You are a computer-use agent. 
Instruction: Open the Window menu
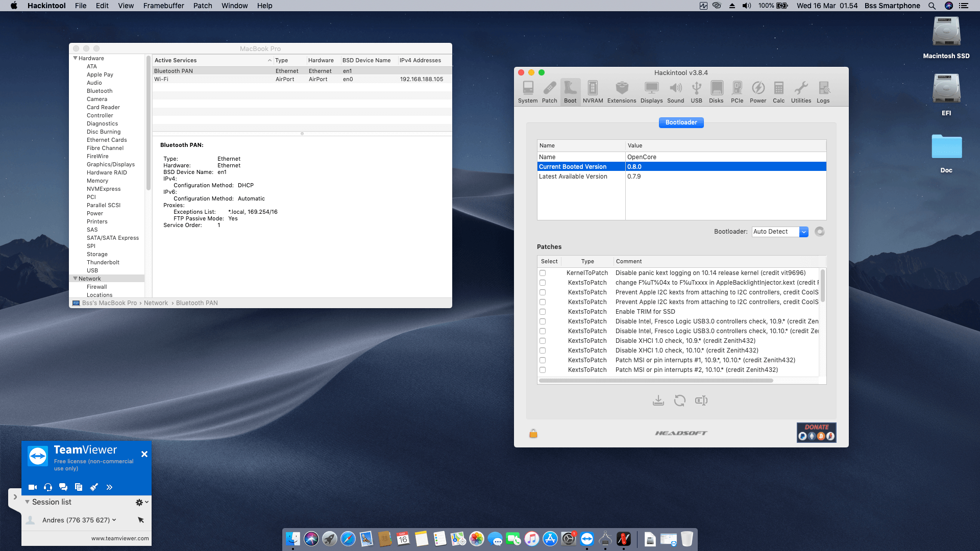pos(234,6)
